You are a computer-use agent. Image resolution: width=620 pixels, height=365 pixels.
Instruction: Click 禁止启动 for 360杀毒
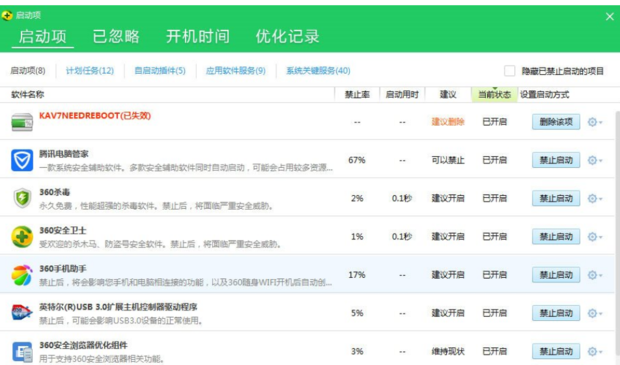click(x=556, y=198)
